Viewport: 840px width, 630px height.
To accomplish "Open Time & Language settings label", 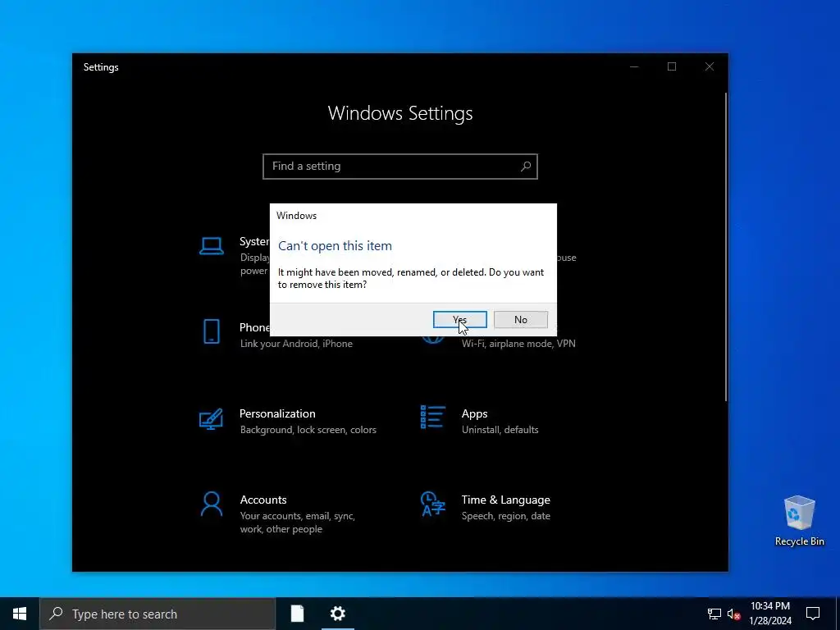I will pyautogui.click(x=505, y=500).
